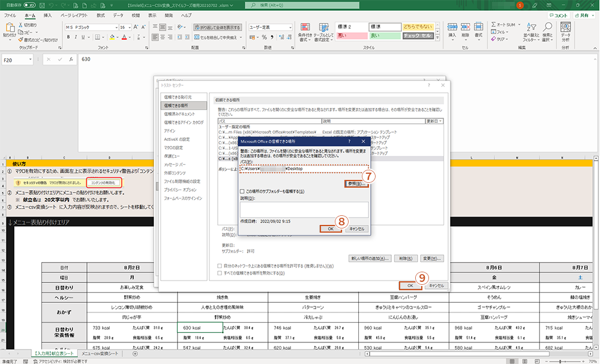
Task: Apply Bold formatting button
Action: pos(68,37)
